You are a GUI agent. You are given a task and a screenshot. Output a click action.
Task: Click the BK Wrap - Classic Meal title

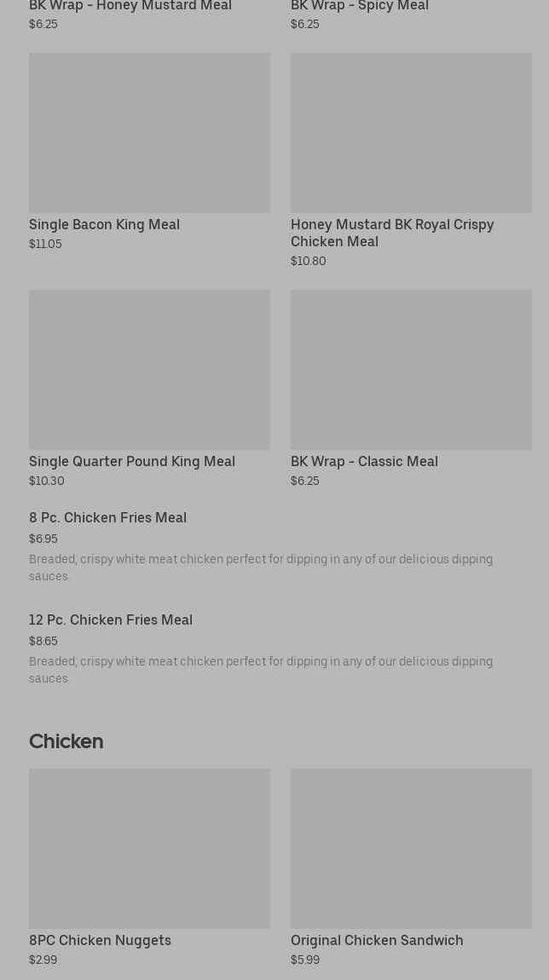[x=364, y=462]
